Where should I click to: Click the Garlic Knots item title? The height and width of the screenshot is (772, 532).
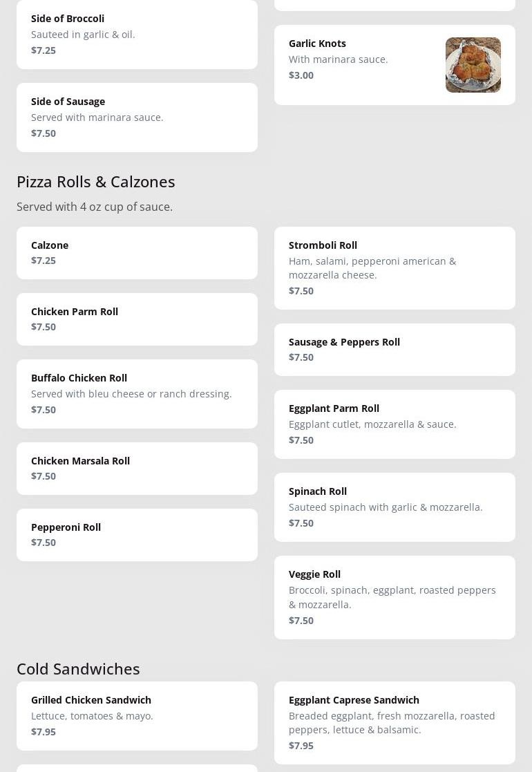[x=317, y=44]
